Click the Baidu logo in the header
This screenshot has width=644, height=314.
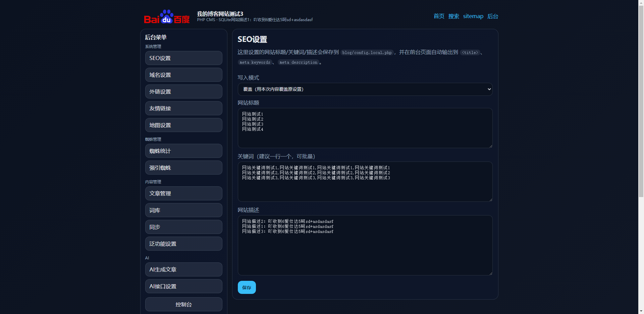point(167,17)
